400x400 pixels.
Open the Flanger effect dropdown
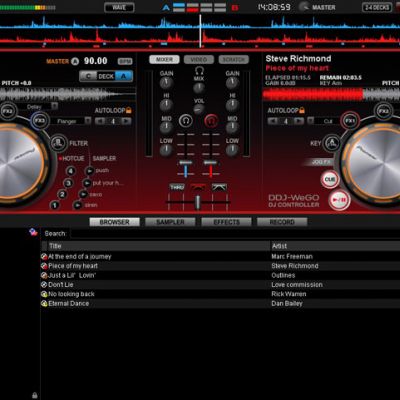[88, 121]
